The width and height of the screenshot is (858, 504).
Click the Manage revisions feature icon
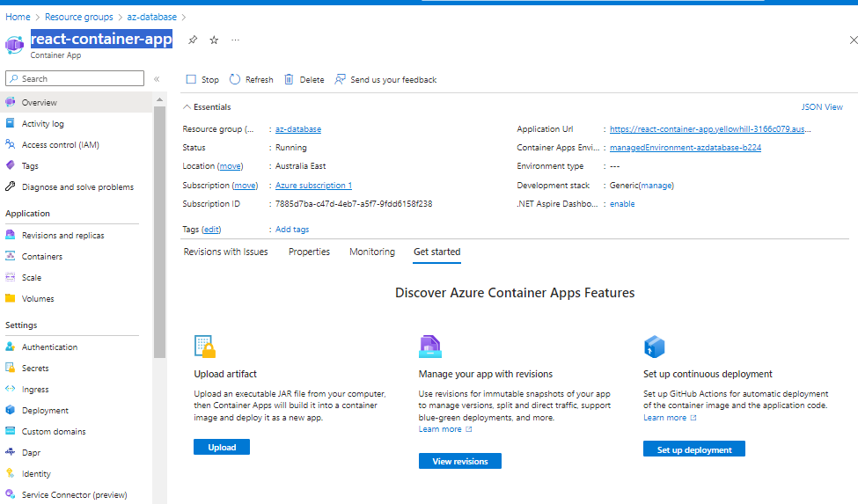[430, 347]
